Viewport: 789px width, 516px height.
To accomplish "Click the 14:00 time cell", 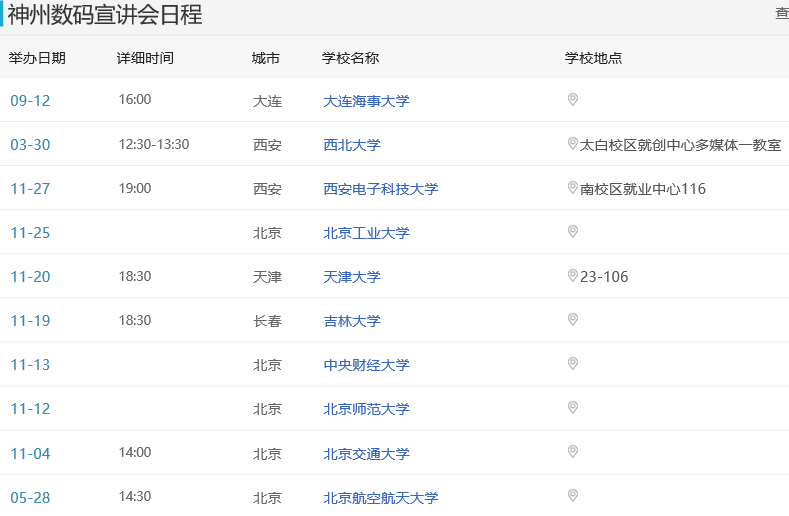I will (135, 452).
